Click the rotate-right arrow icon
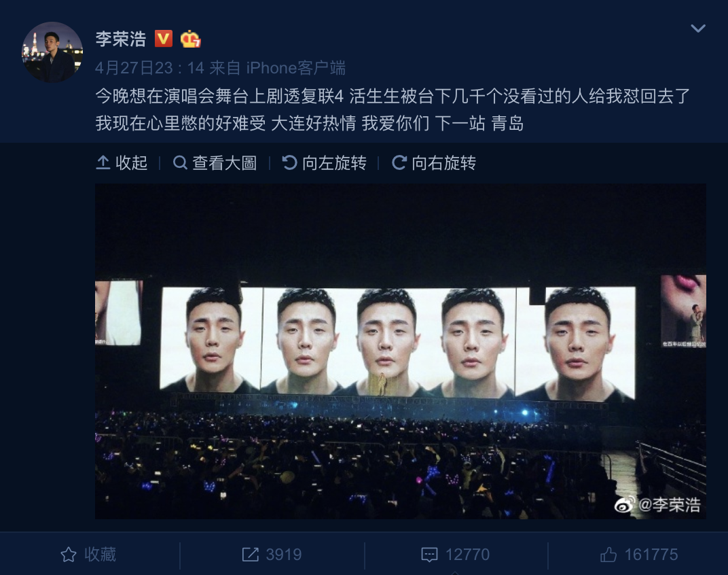 [x=399, y=162]
